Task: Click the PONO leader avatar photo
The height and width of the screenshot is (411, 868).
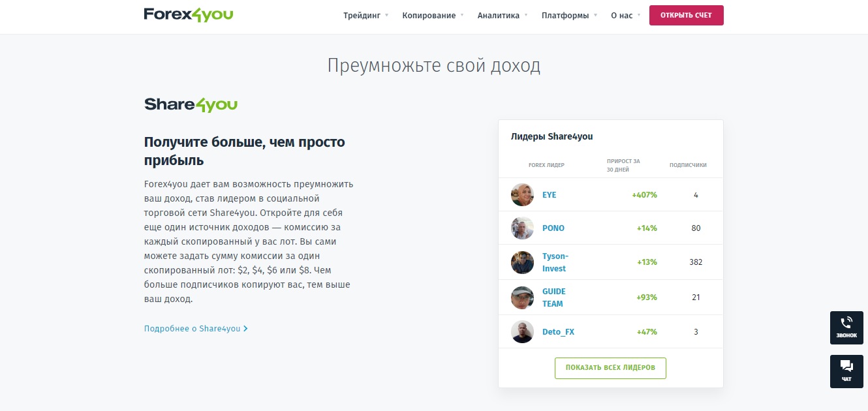Action: coord(522,228)
